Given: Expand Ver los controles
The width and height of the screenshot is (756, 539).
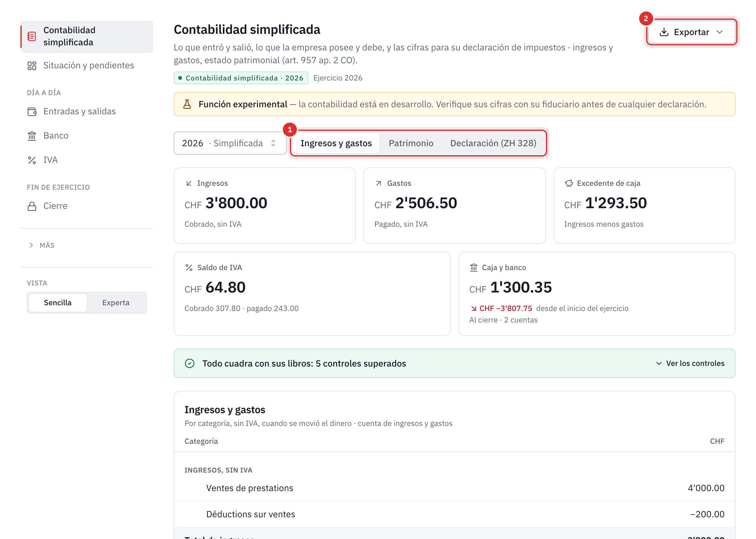Looking at the screenshot, I should 690,363.
